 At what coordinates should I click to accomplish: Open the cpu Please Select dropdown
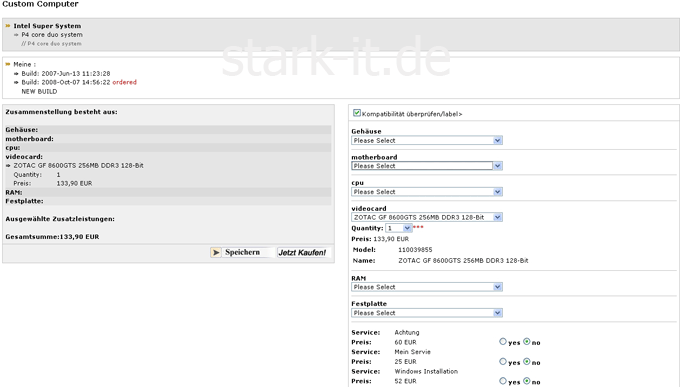coord(427,192)
